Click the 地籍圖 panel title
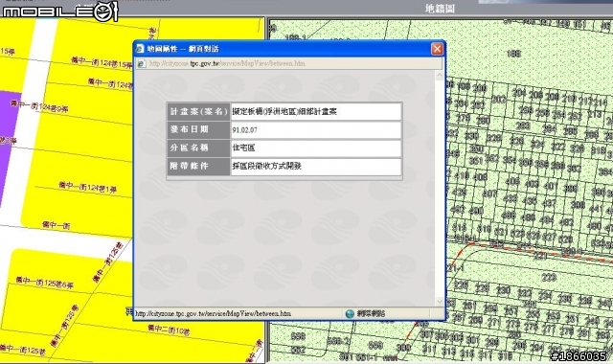 click(440, 9)
